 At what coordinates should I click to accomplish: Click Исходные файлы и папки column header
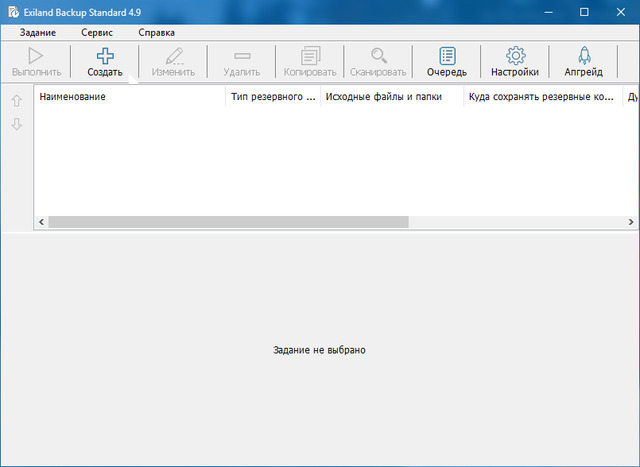coord(392,97)
